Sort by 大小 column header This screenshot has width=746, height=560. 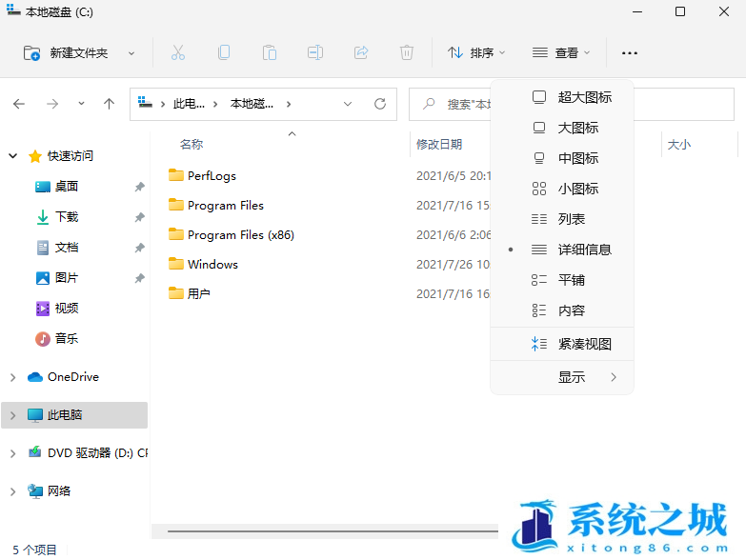click(679, 145)
